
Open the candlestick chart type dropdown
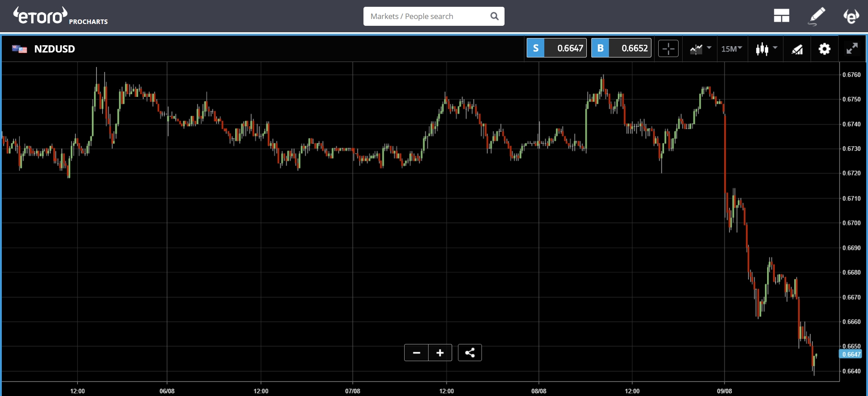(766, 48)
